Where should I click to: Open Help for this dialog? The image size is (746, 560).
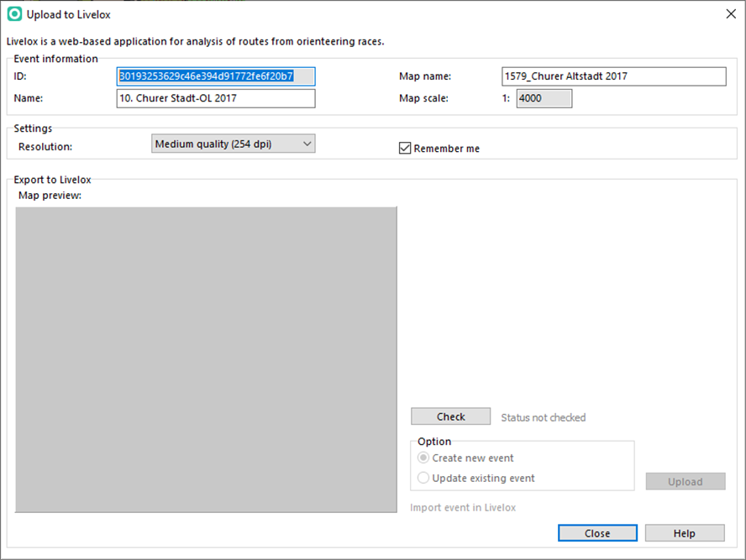(685, 533)
